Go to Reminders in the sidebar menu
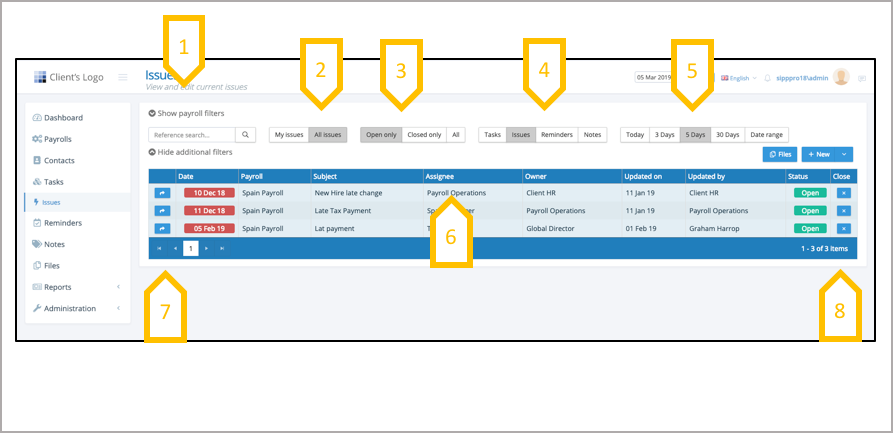The width and height of the screenshot is (893, 433). pos(62,223)
